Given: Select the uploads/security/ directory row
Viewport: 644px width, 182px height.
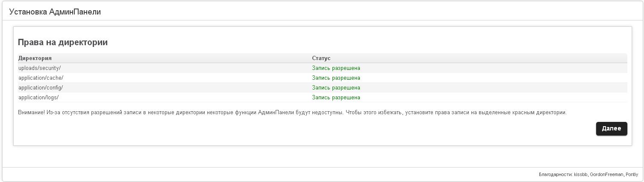Looking at the screenshot, I should (x=40, y=68).
